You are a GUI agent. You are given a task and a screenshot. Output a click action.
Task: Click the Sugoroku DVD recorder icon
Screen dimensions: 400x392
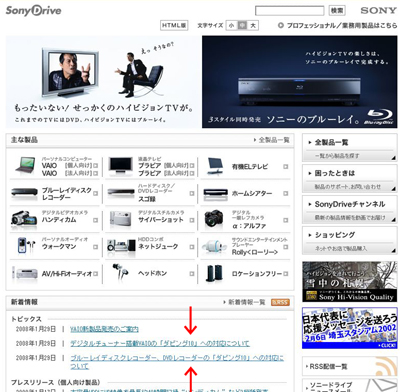[121, 193]
